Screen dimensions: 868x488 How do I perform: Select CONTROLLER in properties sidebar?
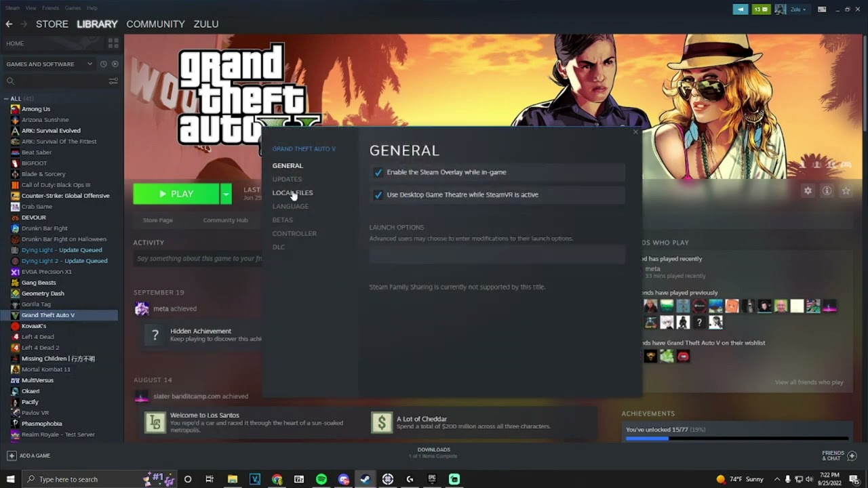(x=294, y=233)
